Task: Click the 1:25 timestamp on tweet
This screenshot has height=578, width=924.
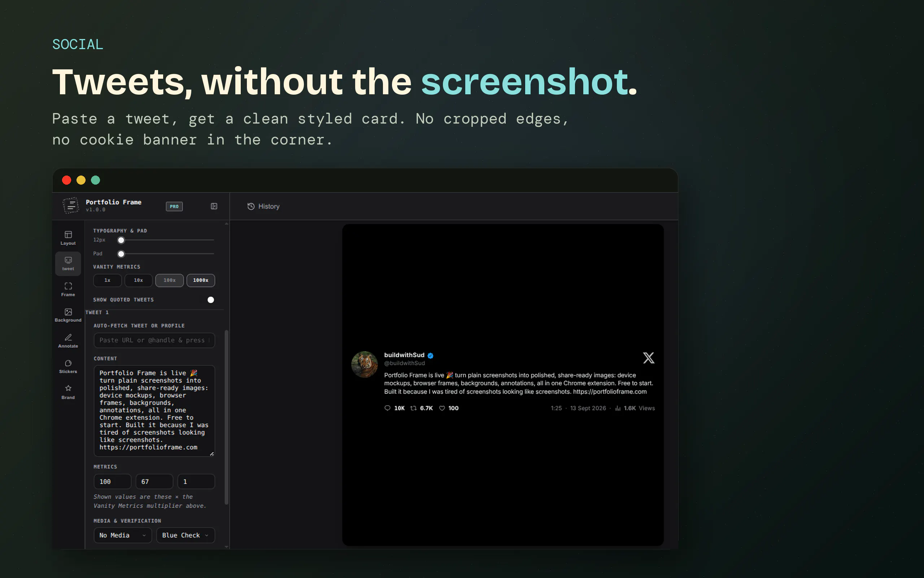Action: coord(556,408)
